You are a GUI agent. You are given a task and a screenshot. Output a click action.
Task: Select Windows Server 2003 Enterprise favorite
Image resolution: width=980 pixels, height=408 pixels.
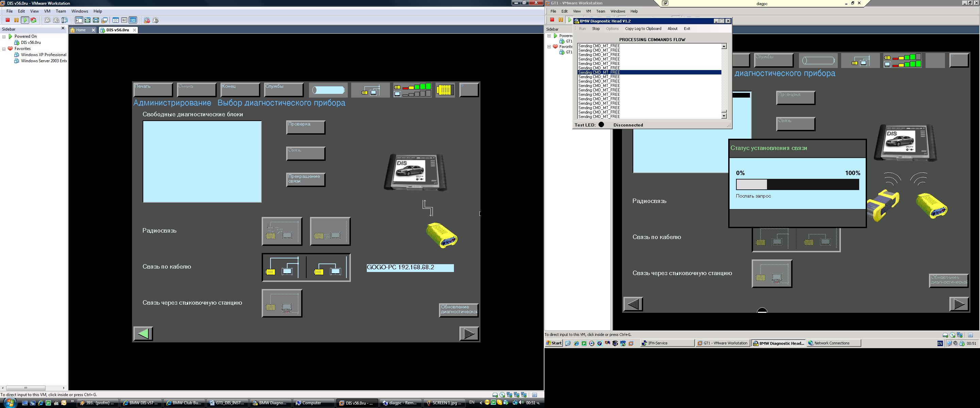(x=43, y=61)
